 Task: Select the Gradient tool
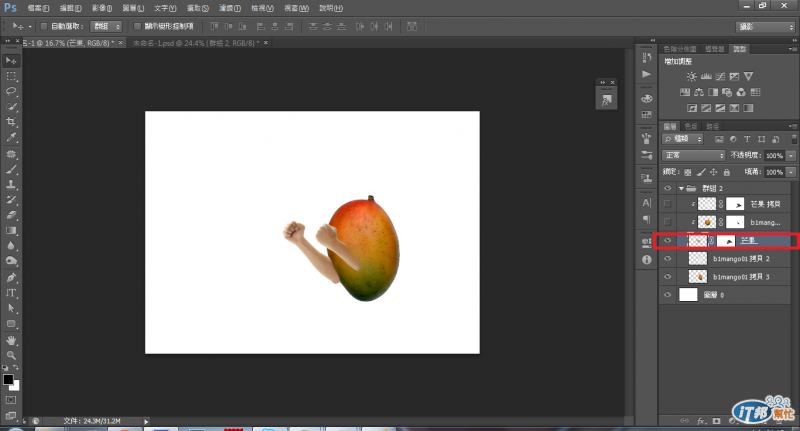11,231
